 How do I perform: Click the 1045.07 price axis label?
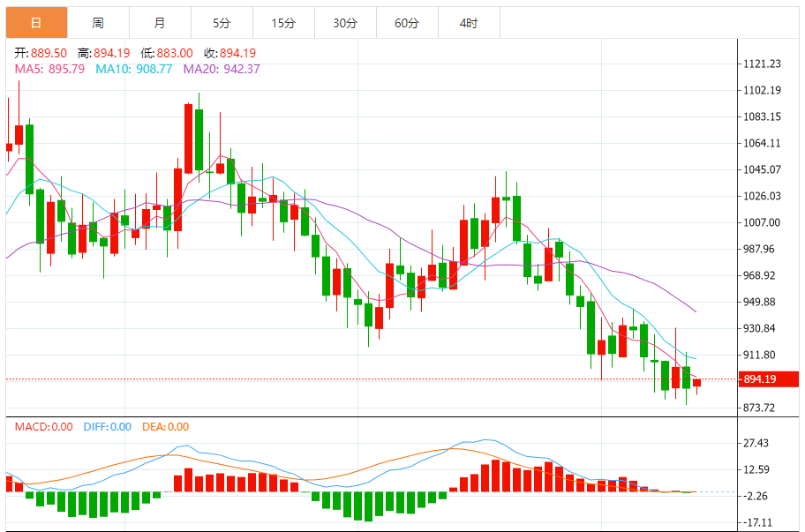[x=762, y=169]
